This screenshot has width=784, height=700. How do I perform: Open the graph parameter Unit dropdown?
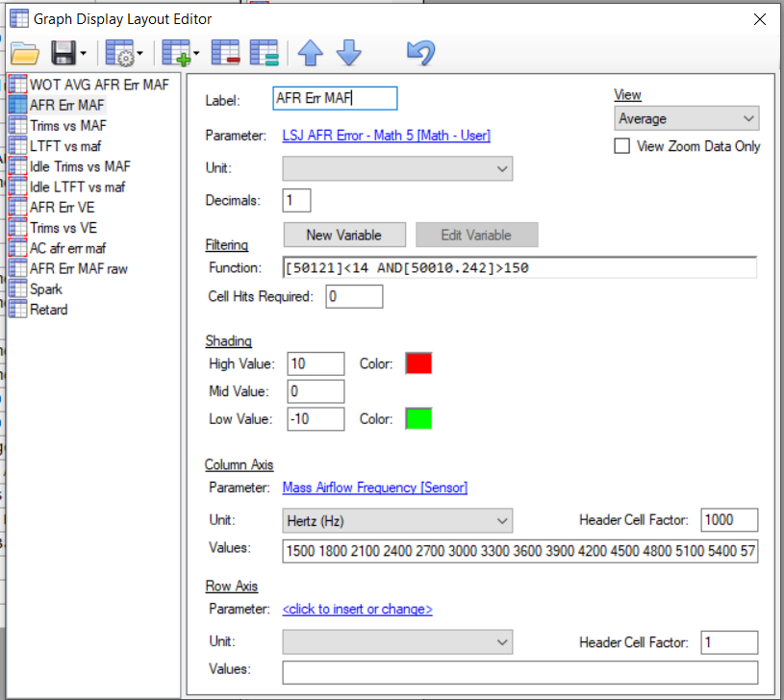(397, 169)
